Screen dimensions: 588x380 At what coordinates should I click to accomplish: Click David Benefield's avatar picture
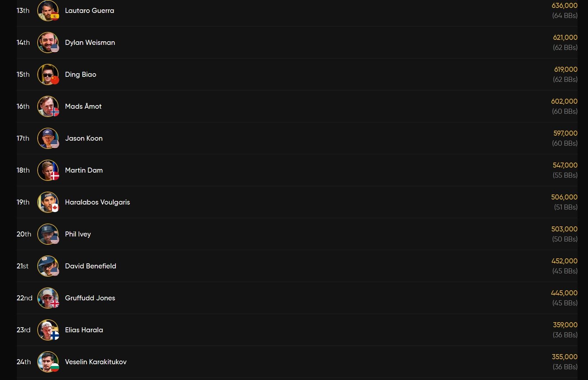pos(47,266)
